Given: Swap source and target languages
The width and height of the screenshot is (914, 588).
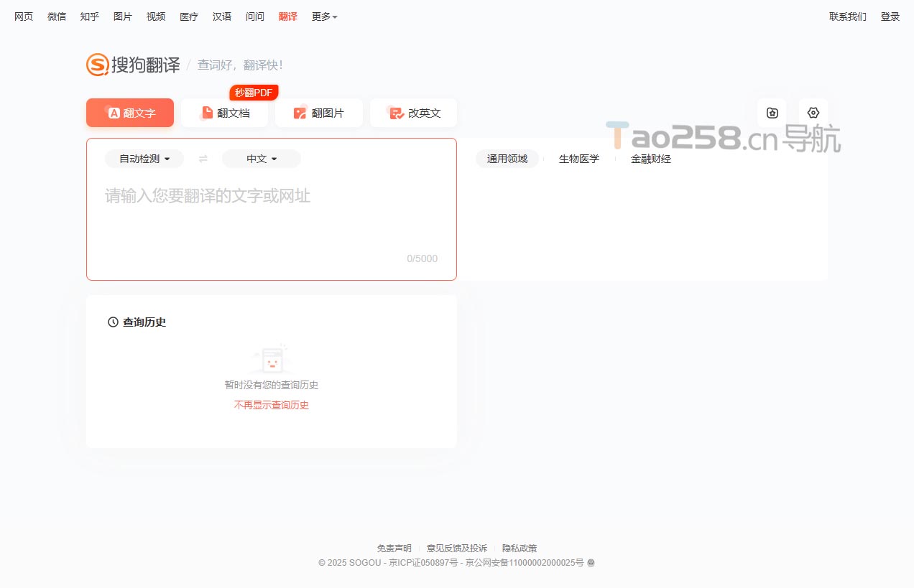Looking at the screenshot, I should tap(203, 159).
